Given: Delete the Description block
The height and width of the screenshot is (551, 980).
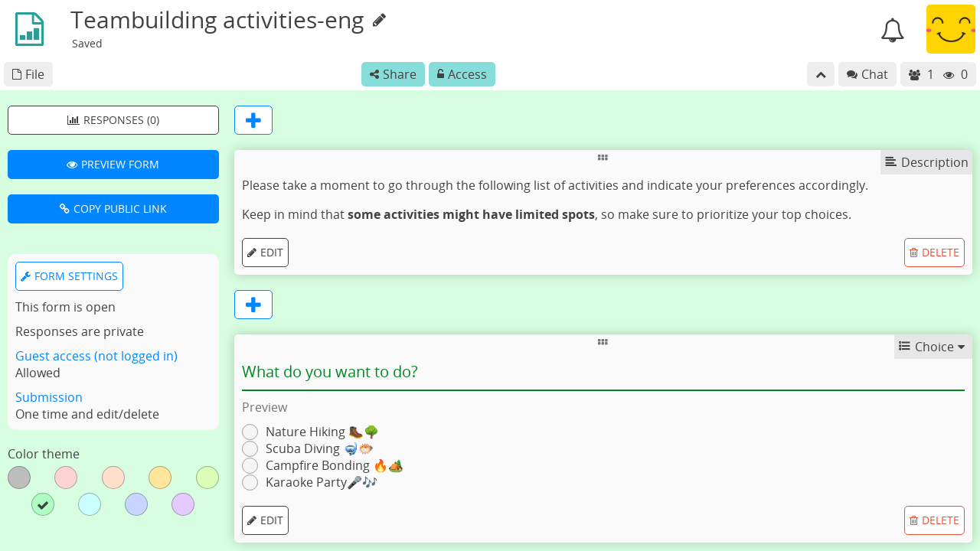Looking at the screenshot, I should tap(934, 252).
